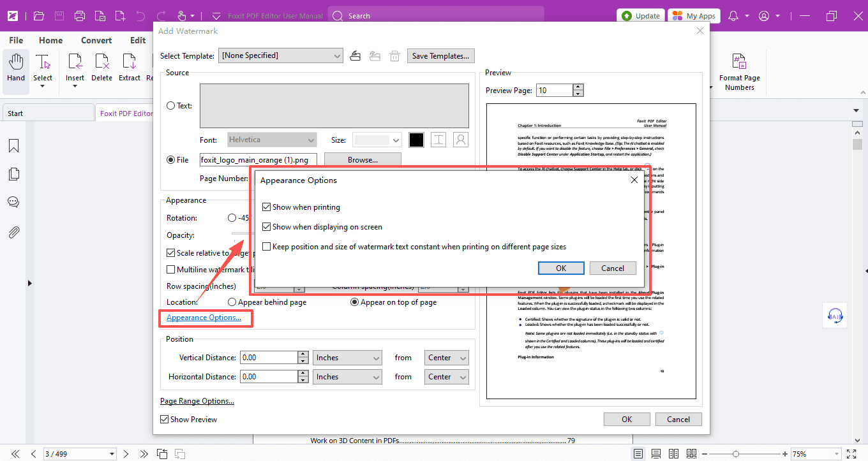Switch to single page view icon

pyautogui.click(x=638, y=454)
